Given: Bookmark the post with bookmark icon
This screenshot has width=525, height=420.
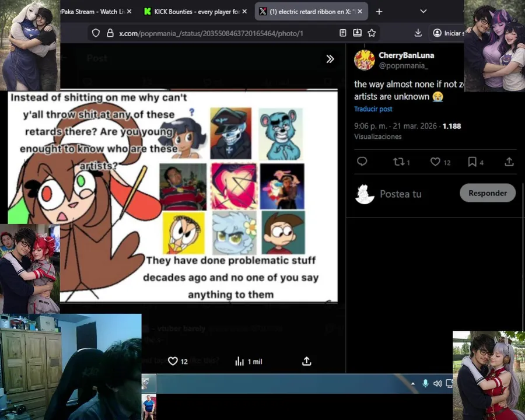Looking at the screenshot, I should point(472,162).
